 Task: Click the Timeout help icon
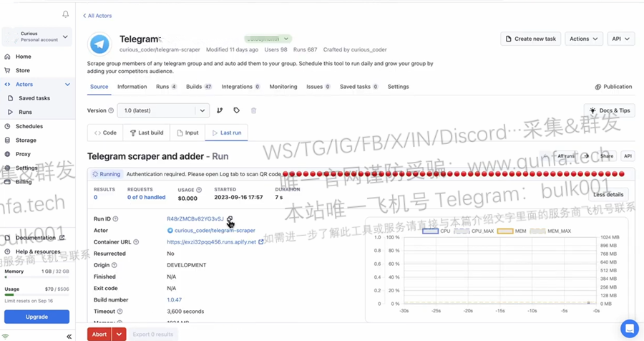pos(120,312)
